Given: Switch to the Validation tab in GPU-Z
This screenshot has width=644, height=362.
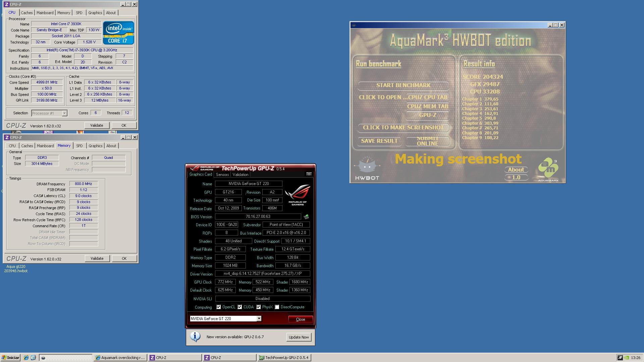Looking at the screenshot, I should (240, 175).
